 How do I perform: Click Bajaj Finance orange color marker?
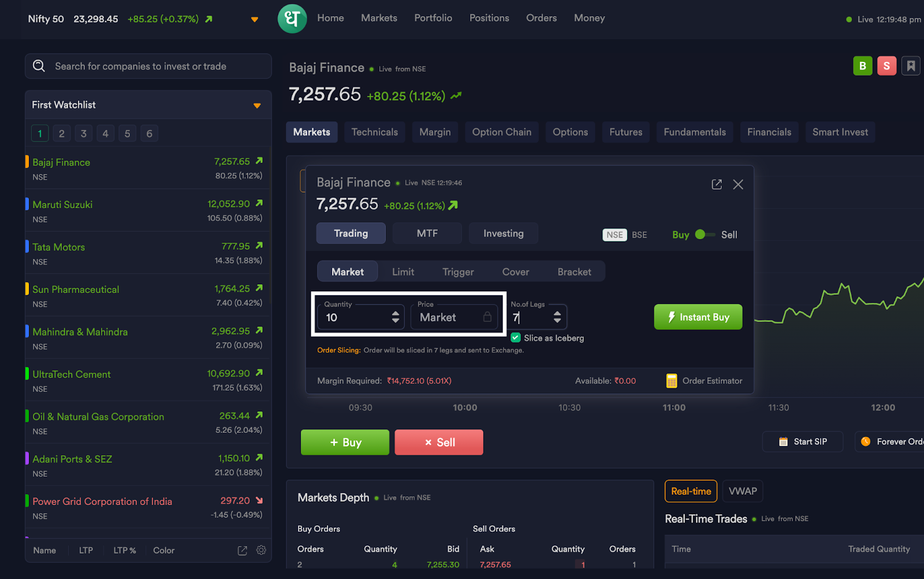[x=27, y=161]
